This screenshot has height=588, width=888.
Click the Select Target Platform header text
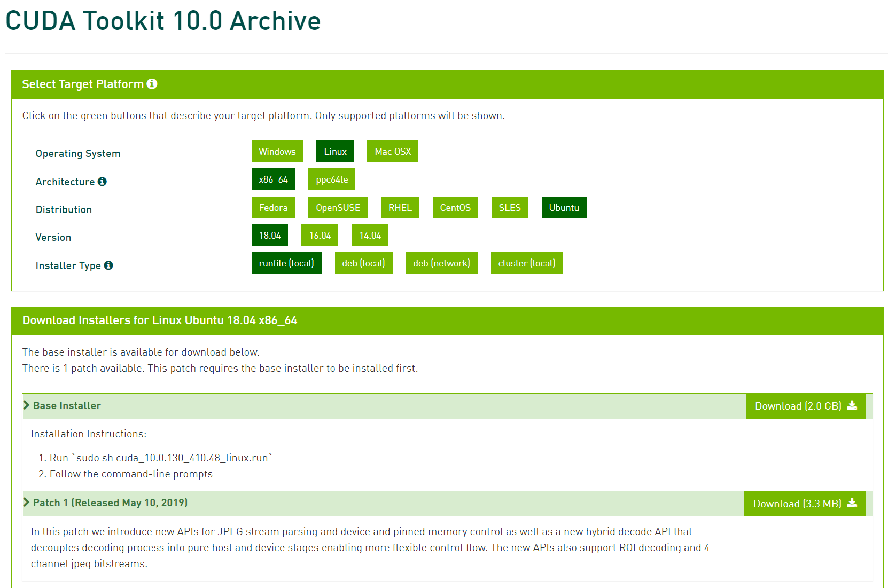(83, 84)
